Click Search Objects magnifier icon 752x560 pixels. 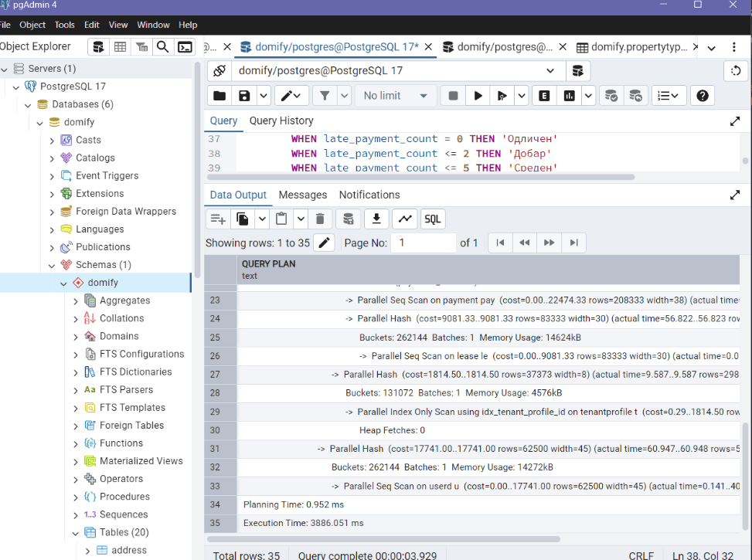pos(163,47)
